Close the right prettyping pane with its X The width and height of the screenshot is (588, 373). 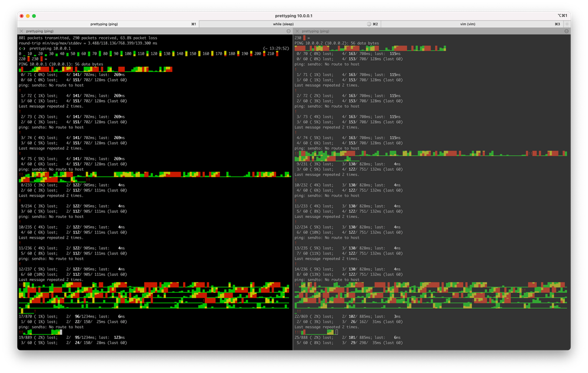pyautogui.click(x=297, y=31)
